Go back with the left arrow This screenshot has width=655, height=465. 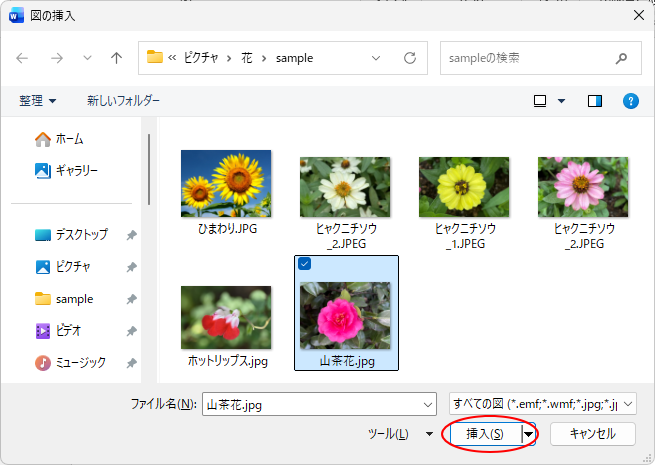(x=22, y=58)
